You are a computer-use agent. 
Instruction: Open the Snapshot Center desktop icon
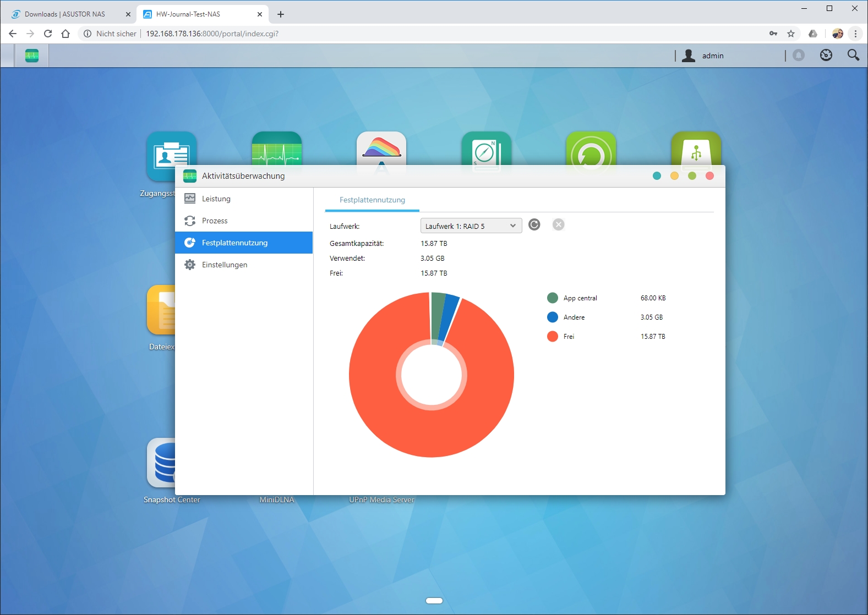161,463
